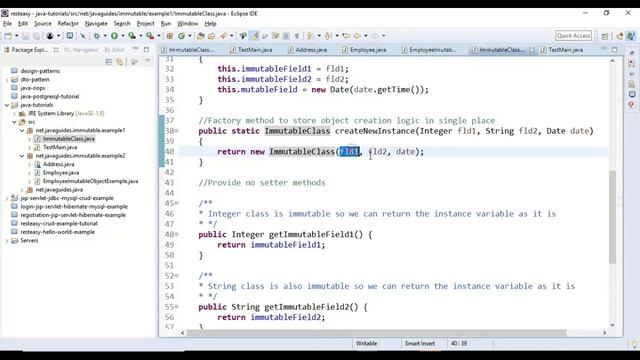The width and height of the screenshot is (640, 360).
Task: Collapse the src folder node
Action: 14,122
